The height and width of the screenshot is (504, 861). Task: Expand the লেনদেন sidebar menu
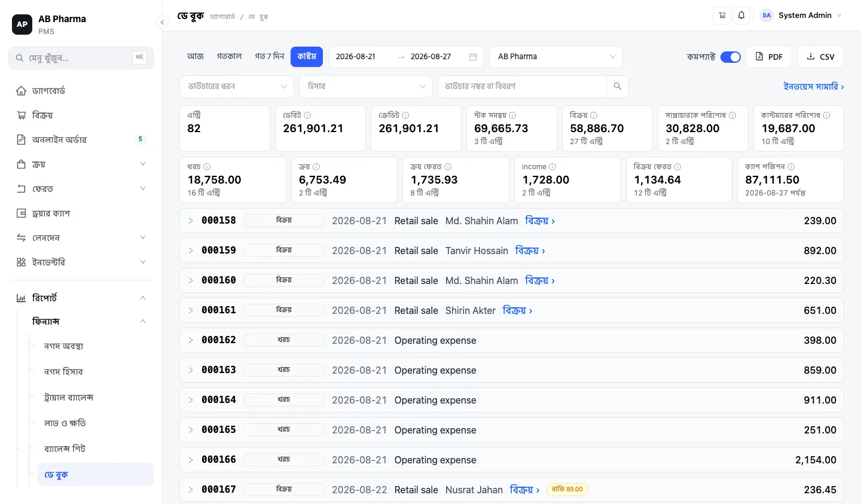(x=81, y=237)
